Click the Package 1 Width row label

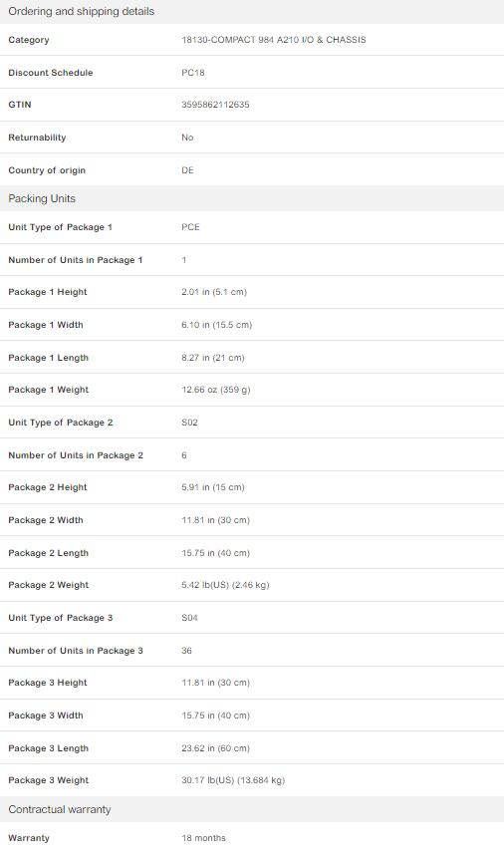tap(46, 325)
